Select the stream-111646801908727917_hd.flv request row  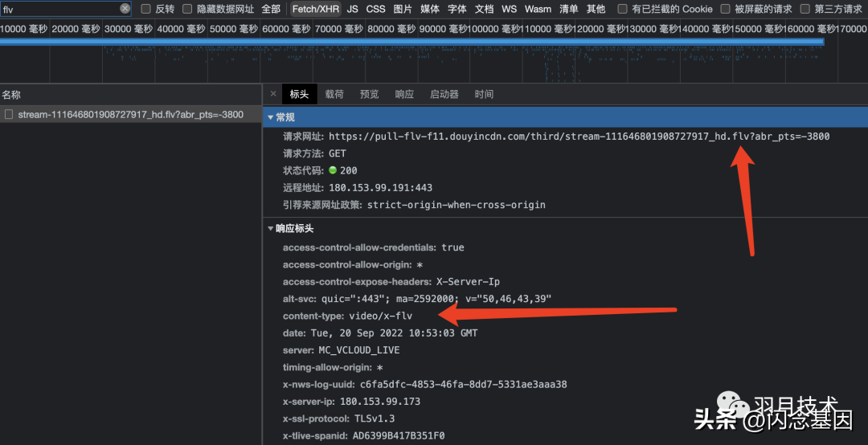tap(131, 115)
